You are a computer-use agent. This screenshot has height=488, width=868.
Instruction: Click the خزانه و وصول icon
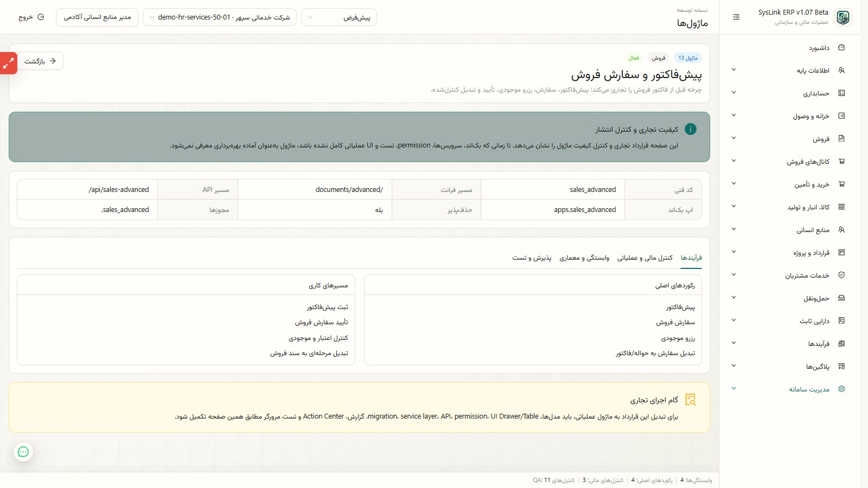(x=841, y=116)
